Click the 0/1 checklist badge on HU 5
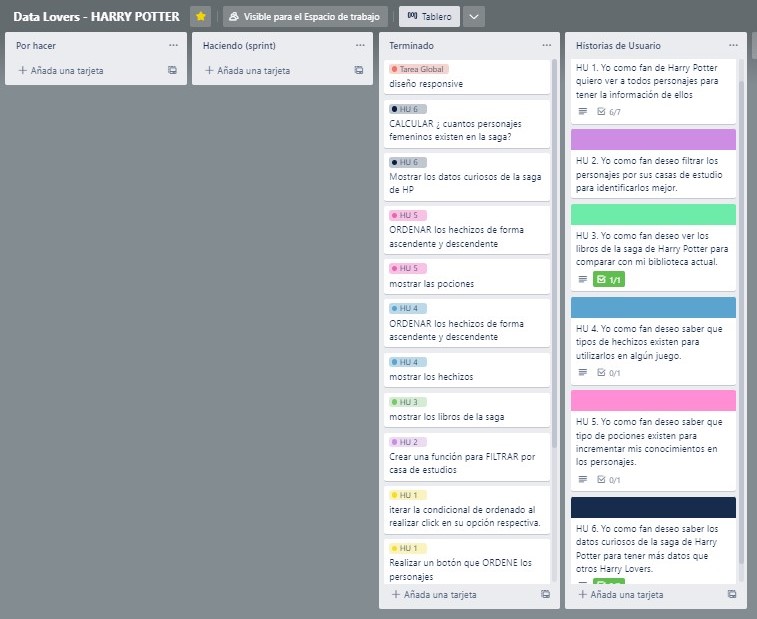The height and width of the screenshot is (619, 757). 609,479
